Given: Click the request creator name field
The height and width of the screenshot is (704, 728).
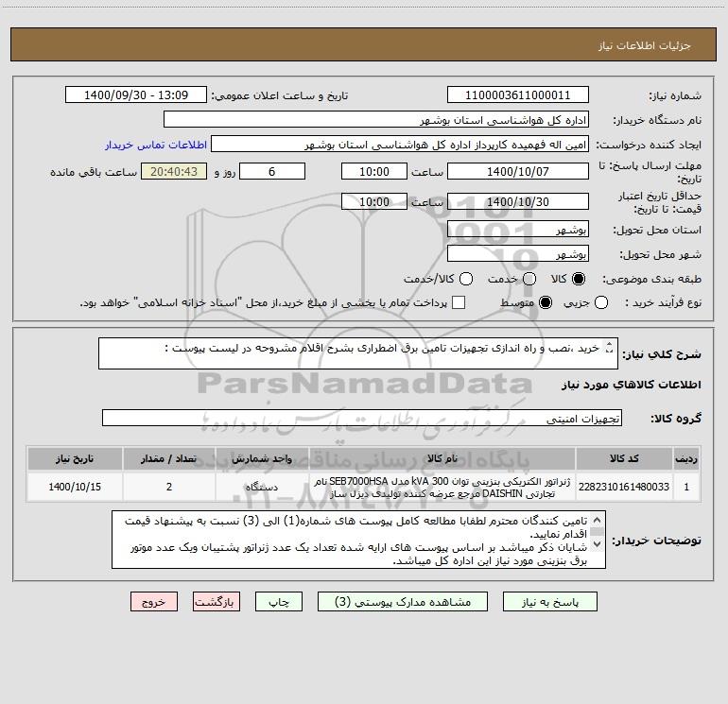Looking at the screenshot, I should 400,145.
